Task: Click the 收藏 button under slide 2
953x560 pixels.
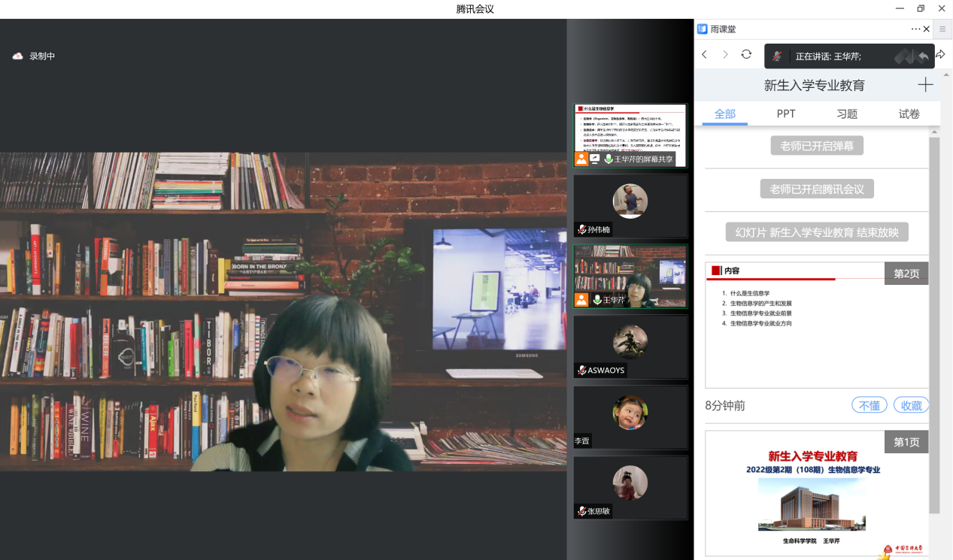Action: point(911,405)
